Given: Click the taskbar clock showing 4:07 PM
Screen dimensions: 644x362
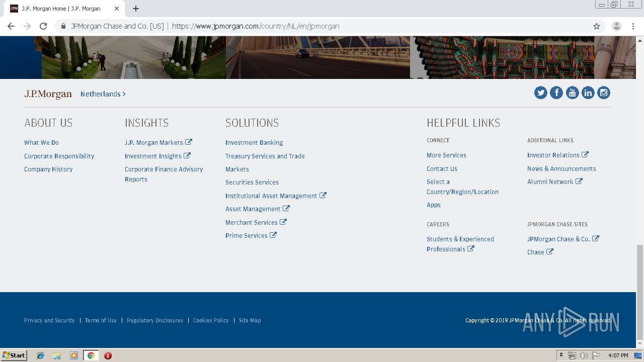Looking at the screenshot, I should click(618, 355).
